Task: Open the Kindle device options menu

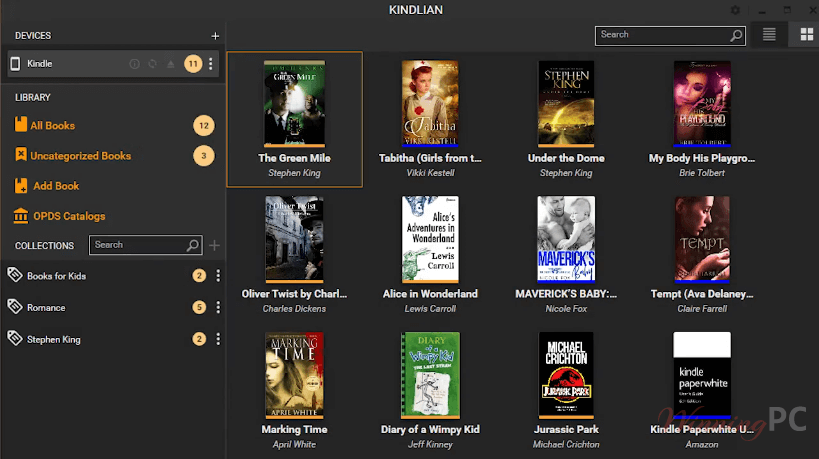Action: [210, 64]
